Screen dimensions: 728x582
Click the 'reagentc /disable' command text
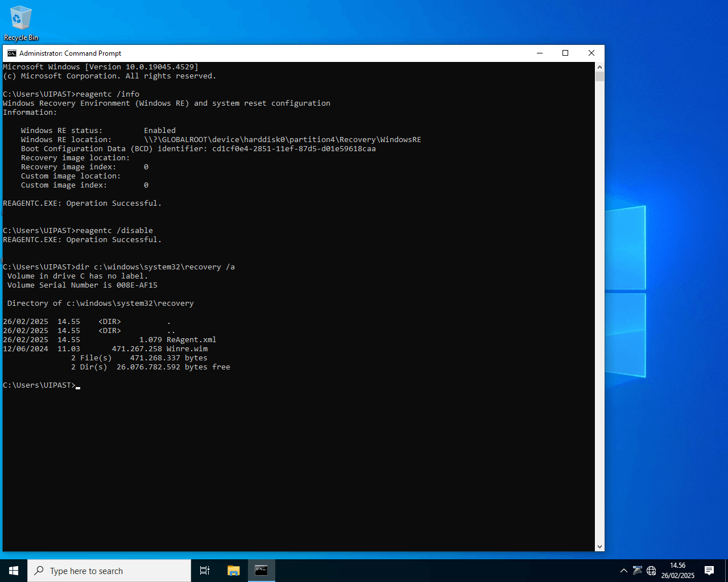pyautogui.click(x=114, y=230)
